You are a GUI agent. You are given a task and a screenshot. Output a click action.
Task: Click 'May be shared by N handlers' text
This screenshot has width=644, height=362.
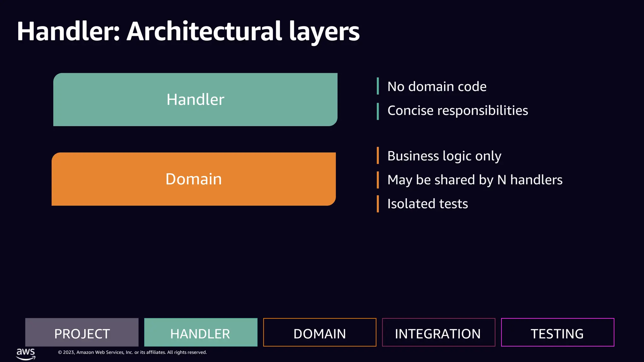(475, 180)
